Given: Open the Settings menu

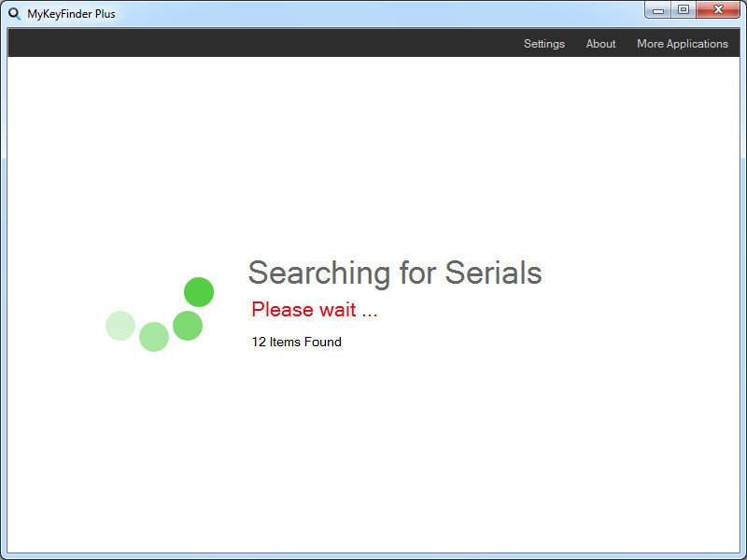Looking at the screenshot, I should coord(544,44).
